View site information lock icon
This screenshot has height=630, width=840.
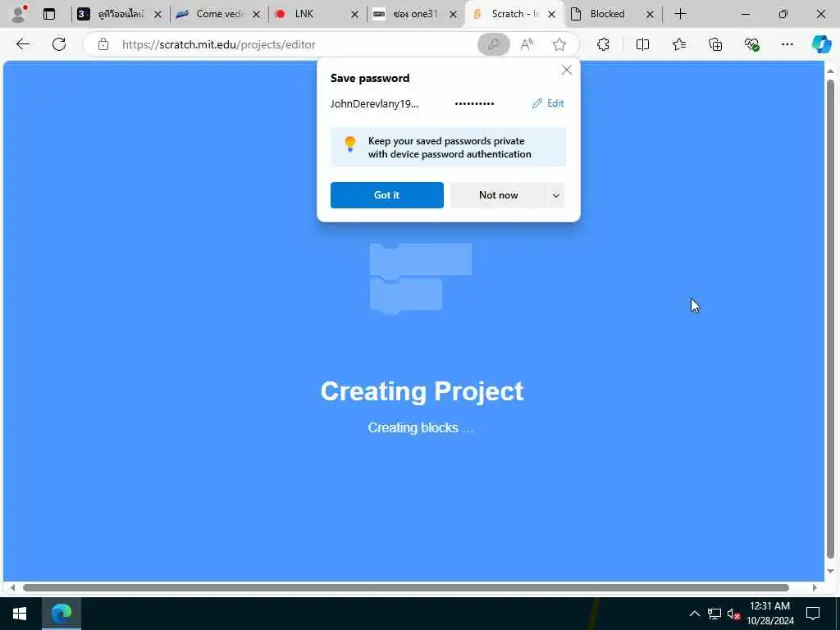coord(103,44)
